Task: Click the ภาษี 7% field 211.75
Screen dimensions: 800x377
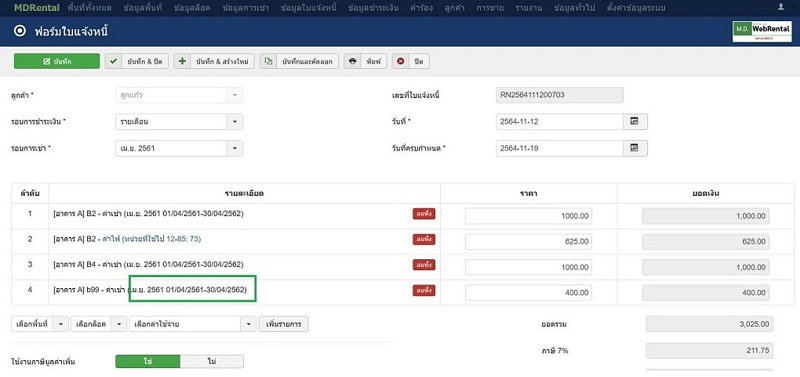Action: click(x=709, y=351)
